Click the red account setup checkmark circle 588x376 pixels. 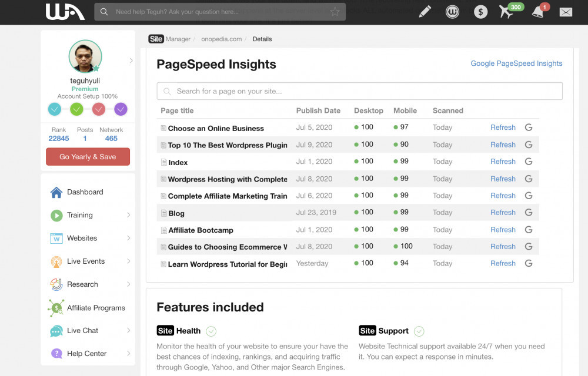pos(99,109)
